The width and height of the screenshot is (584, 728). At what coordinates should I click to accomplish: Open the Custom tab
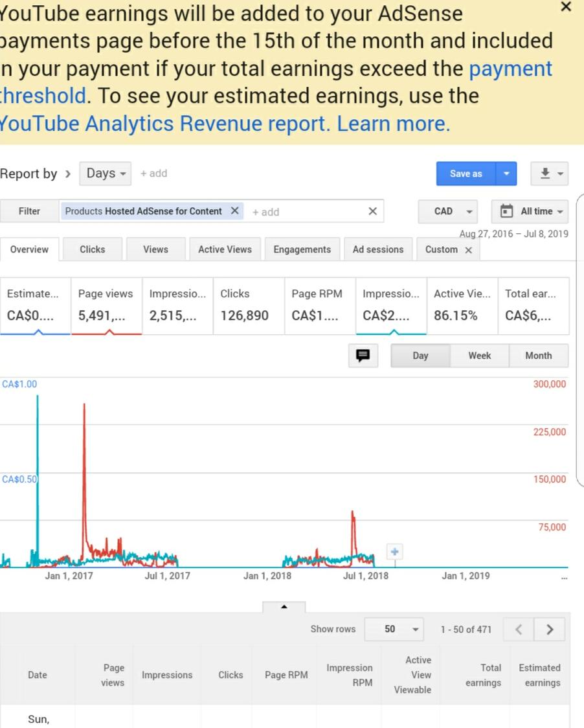click(x=442, y=249)
